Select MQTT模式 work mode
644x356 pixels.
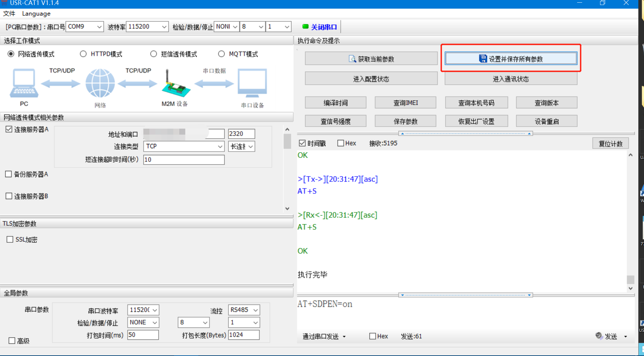point(221,54)
